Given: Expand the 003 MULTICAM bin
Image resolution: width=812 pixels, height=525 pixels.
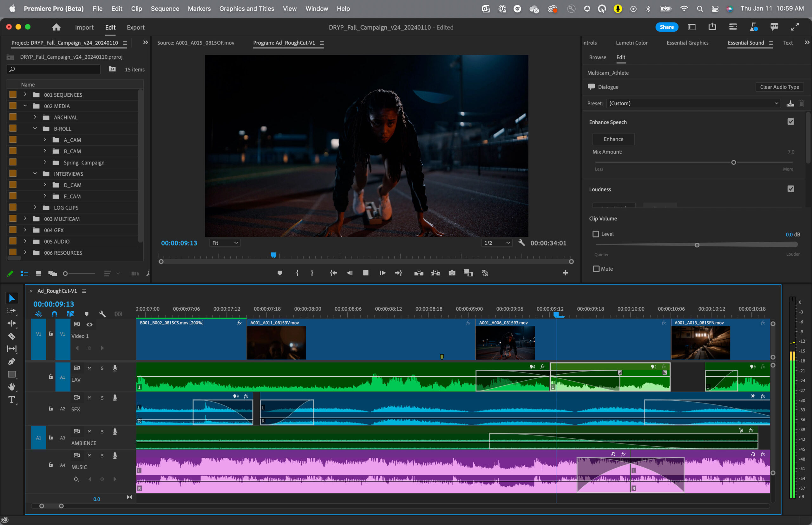Looking at the screenshot, I should (x=25, y=219).
